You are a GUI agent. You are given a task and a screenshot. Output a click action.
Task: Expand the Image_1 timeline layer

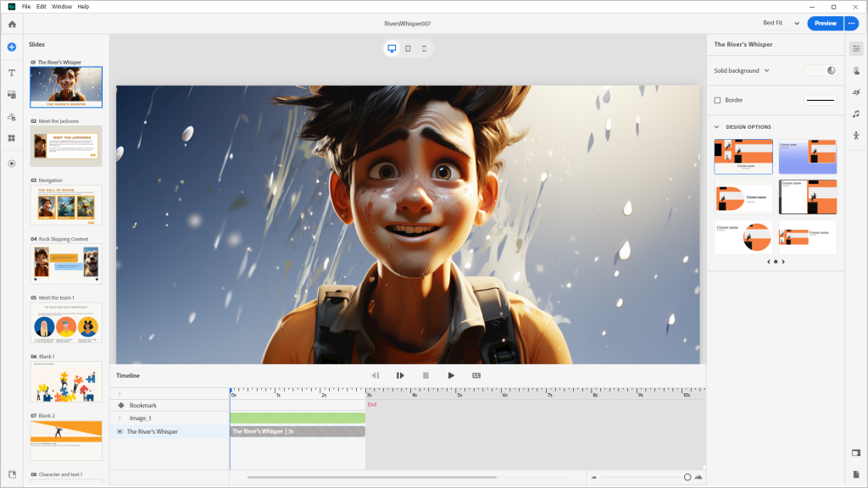coord(120,418)
